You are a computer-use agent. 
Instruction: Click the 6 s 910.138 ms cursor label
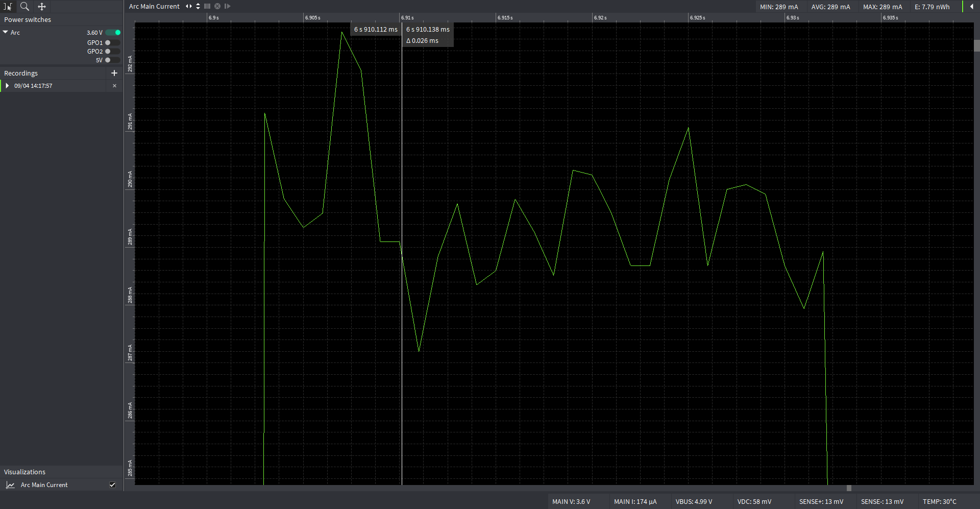428,30
